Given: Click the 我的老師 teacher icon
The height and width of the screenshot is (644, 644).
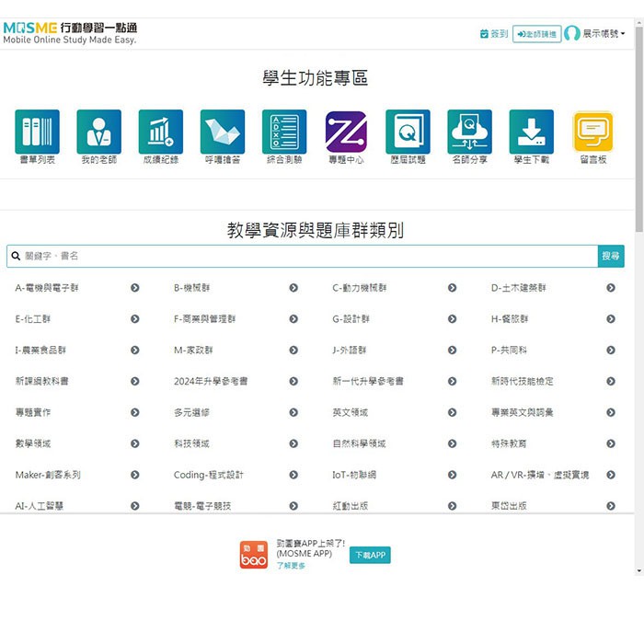Looking at the screenshot, I should pos(98,132).
